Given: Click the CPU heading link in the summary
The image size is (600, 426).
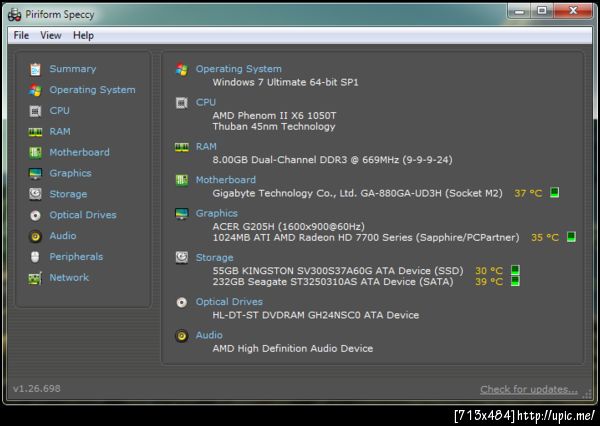Looking at the screenshot, I should pos(205,102).
